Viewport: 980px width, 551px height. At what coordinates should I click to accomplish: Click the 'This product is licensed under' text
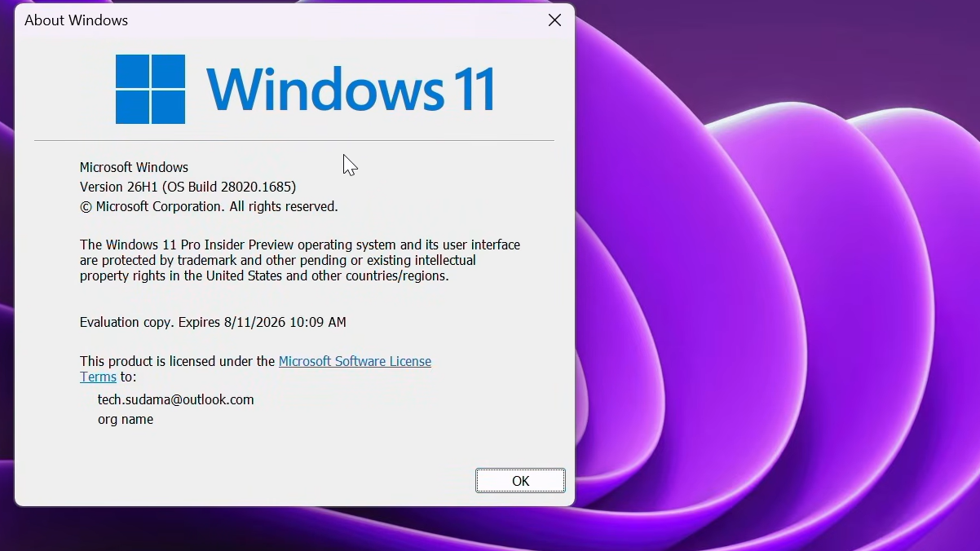tap(177, 361)
